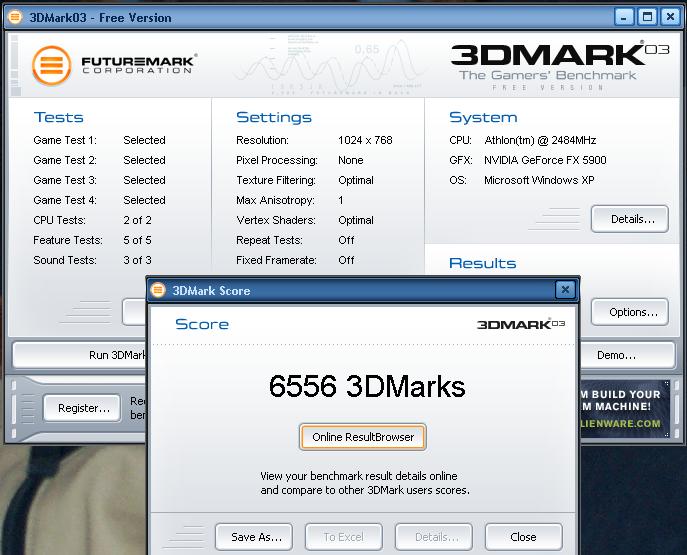Viewport: 687px width, 555px height.
Task: Click the 'System' section heading
Action: tap(483, 117)
